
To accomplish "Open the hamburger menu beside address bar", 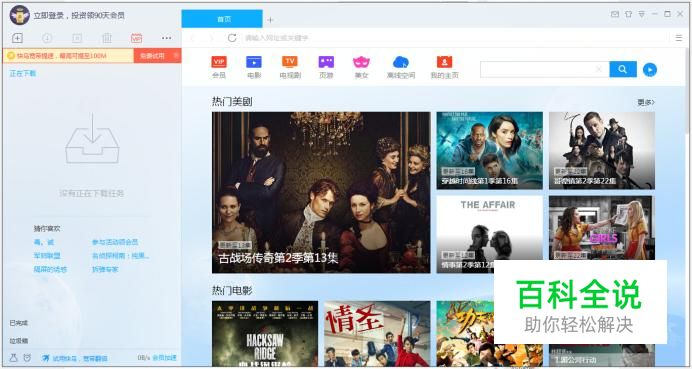I will tap(678, 38).
